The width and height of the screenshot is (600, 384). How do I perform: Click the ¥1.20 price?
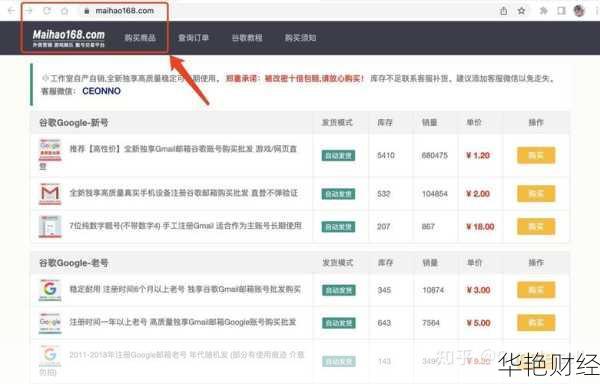coord(478,156)
